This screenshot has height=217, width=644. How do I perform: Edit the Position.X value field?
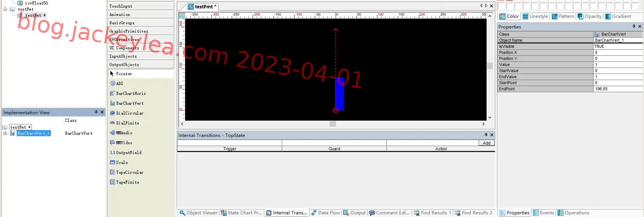pyautogui.click(x=618, y=52)
